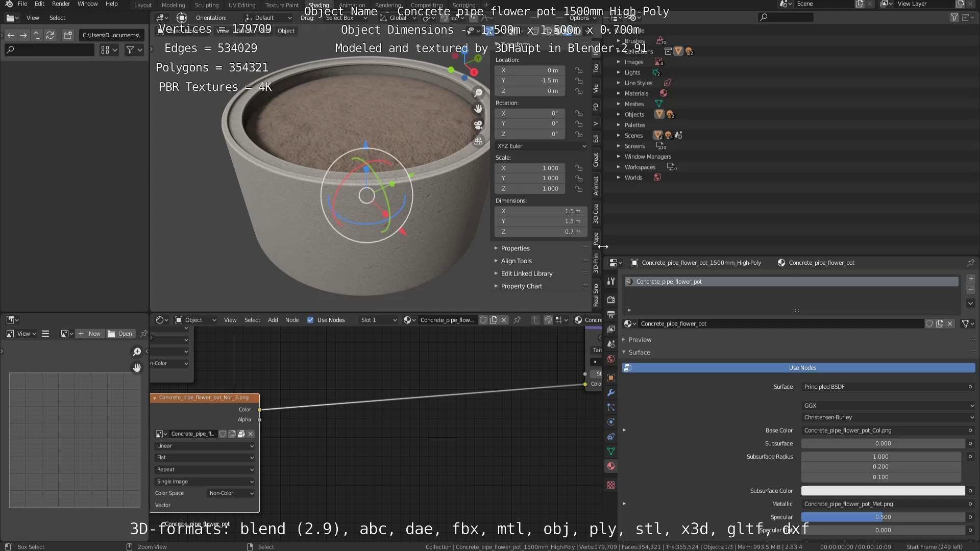Open the GGX distribution dropdown
The width and height of the screenshot is (980, 551).
[x=888, y=406]
